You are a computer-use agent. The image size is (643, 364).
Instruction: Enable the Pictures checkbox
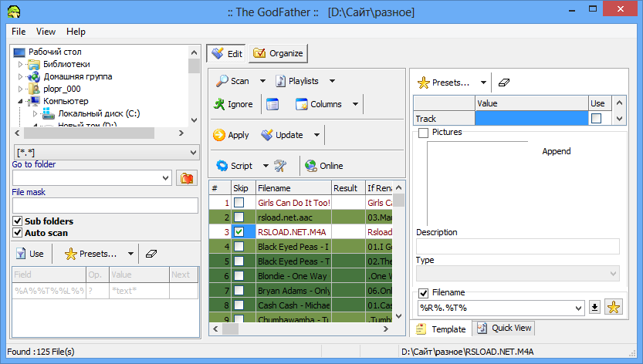click(423, 133)
